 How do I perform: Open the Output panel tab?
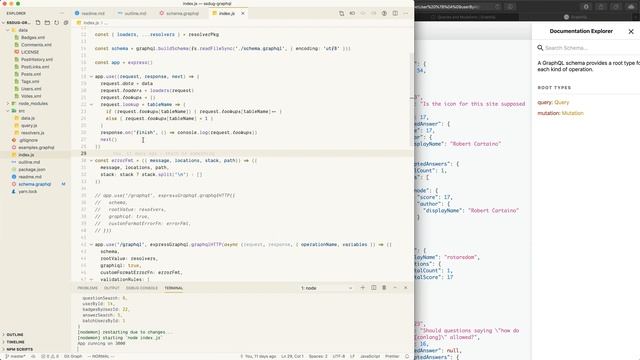coord(111,288)
